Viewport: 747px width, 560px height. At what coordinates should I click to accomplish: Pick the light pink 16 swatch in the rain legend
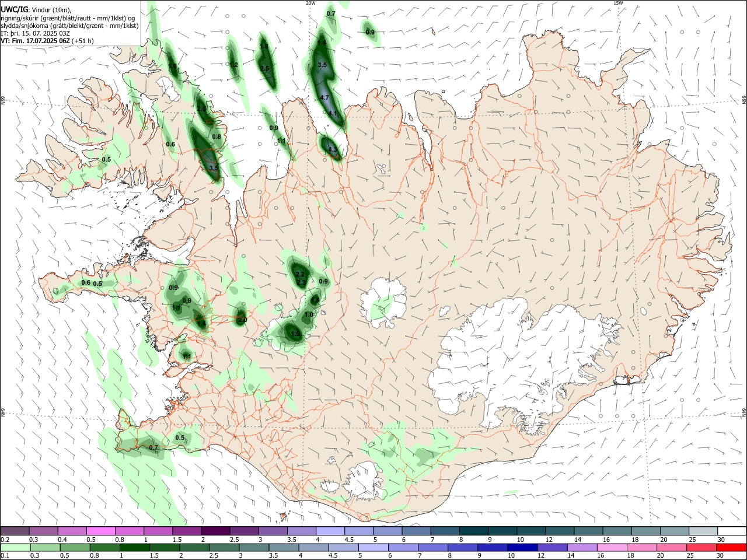coord(610,547)
